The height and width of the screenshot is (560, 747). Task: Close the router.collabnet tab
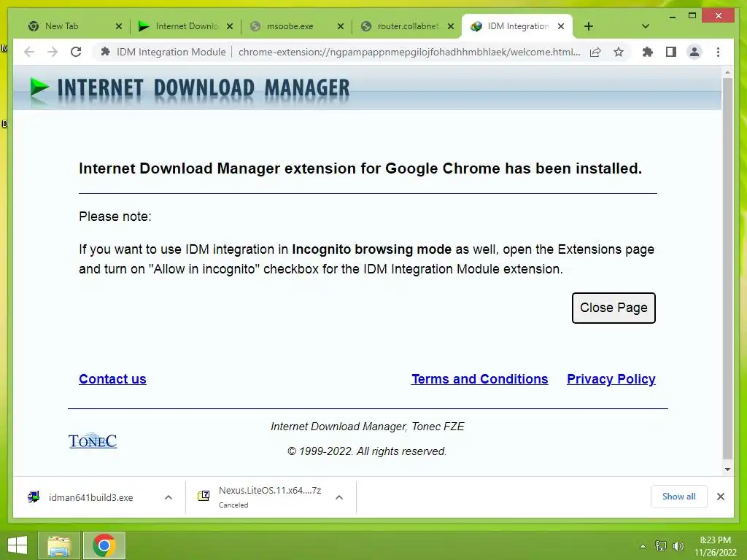point(451,26)
